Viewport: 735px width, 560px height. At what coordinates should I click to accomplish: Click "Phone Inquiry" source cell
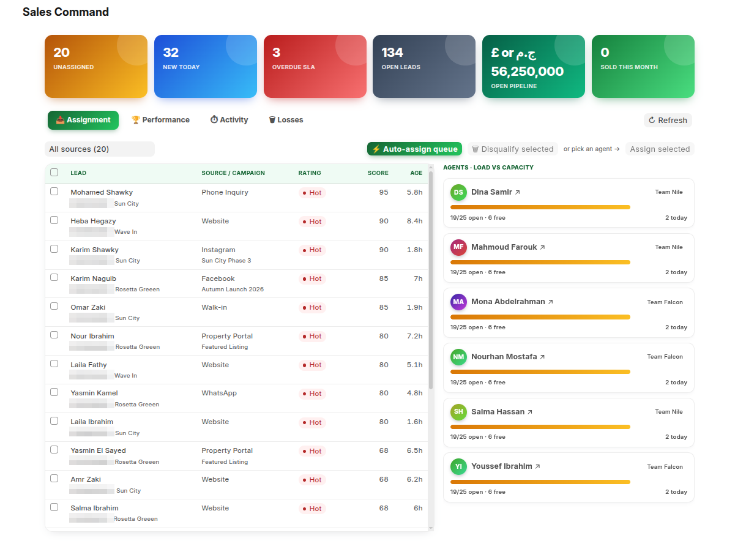click(x=225, y=192)
